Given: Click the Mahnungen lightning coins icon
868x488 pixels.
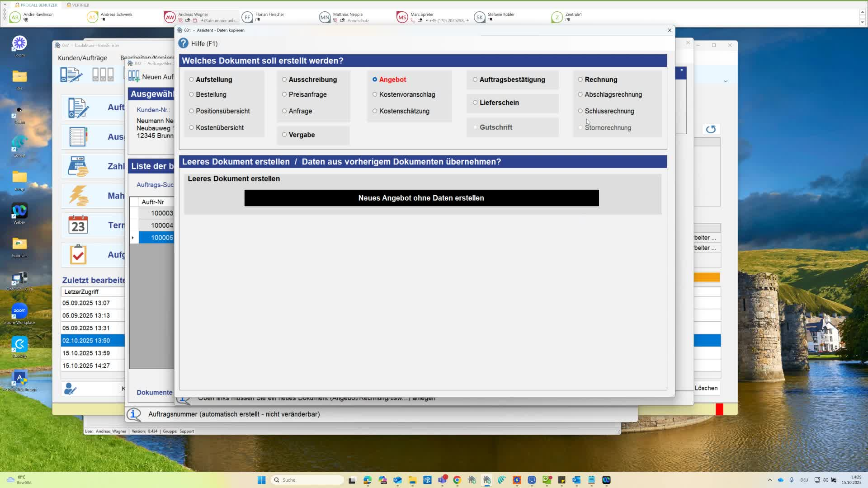Looking at the screenshot, I should coord(78,196).
